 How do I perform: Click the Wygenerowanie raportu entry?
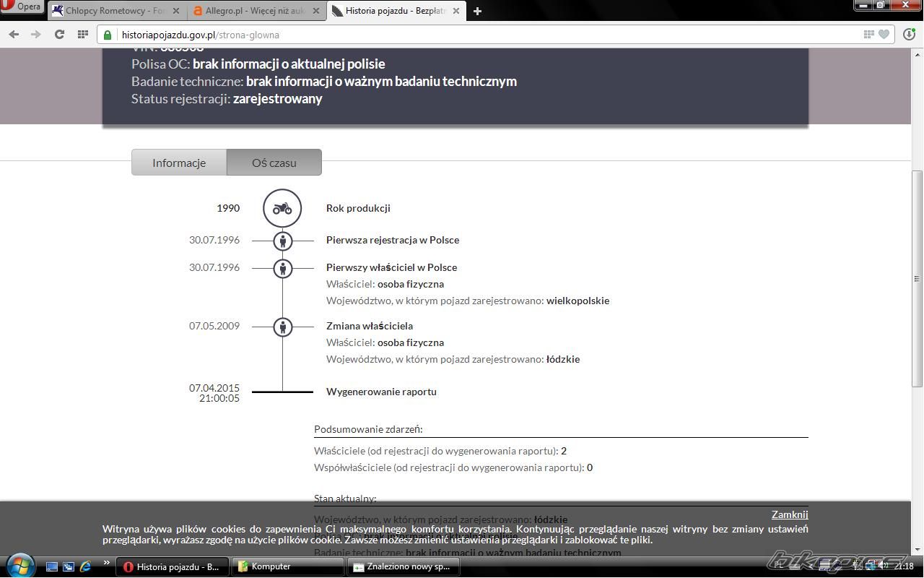381,392
